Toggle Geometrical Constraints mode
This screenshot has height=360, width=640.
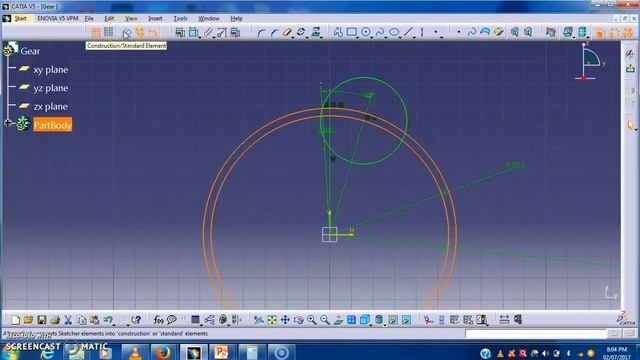click(x=140, y=32)
